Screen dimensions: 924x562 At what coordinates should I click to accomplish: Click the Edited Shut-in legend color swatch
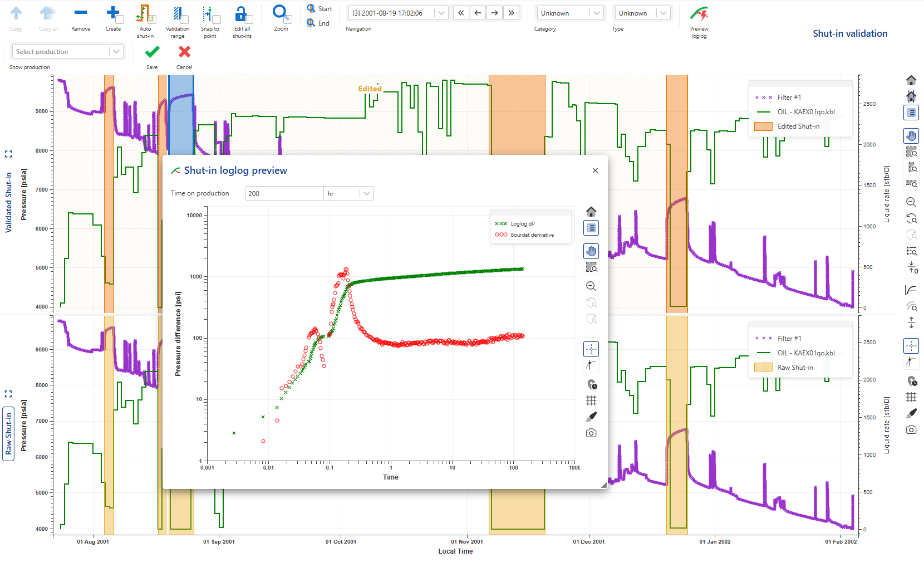[x=763, y=126]
